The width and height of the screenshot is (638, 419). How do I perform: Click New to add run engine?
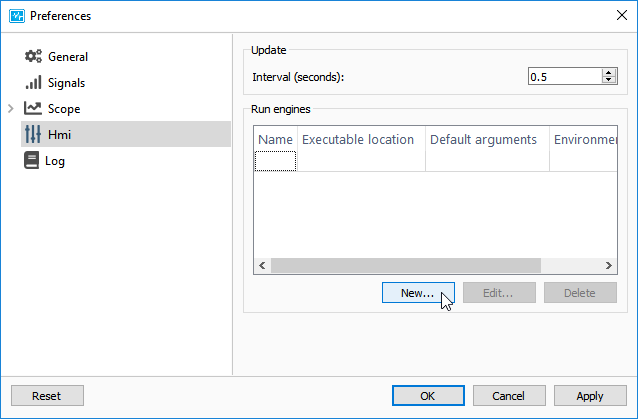pos(418,292)
